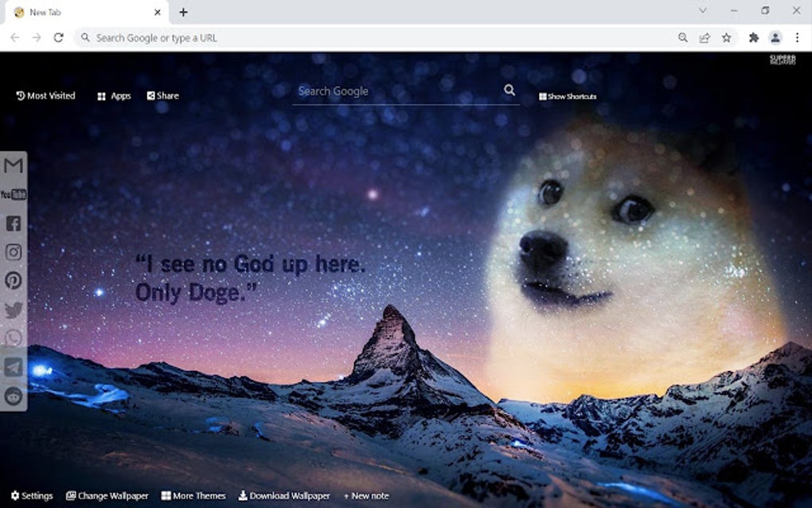
Task: Open WhatsApp from the sidebar
Action: [12, 338]
